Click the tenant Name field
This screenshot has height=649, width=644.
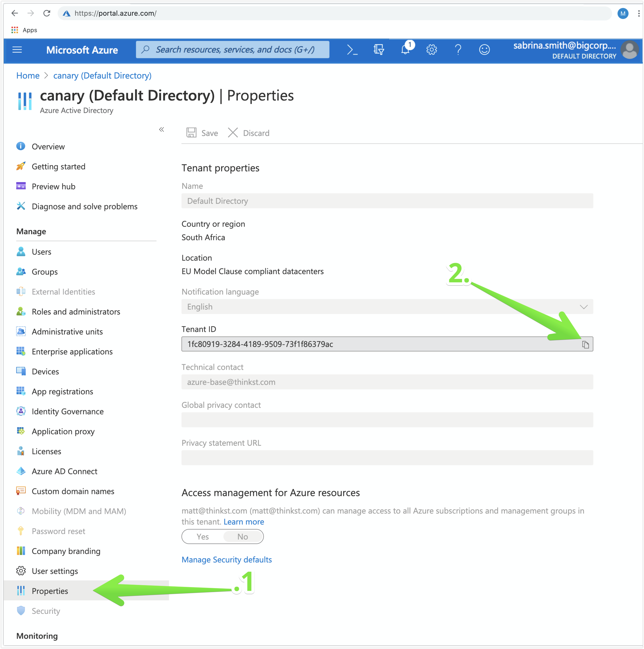coord(387,201)
